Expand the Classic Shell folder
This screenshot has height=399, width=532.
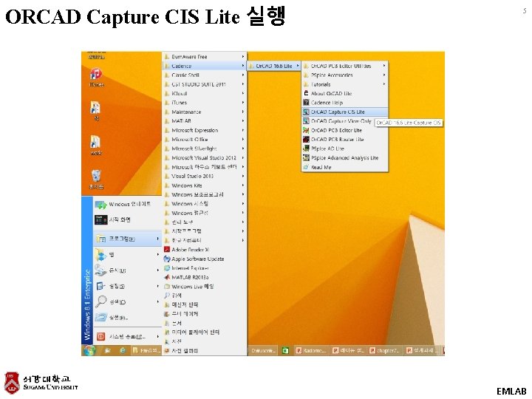point(205,75)
